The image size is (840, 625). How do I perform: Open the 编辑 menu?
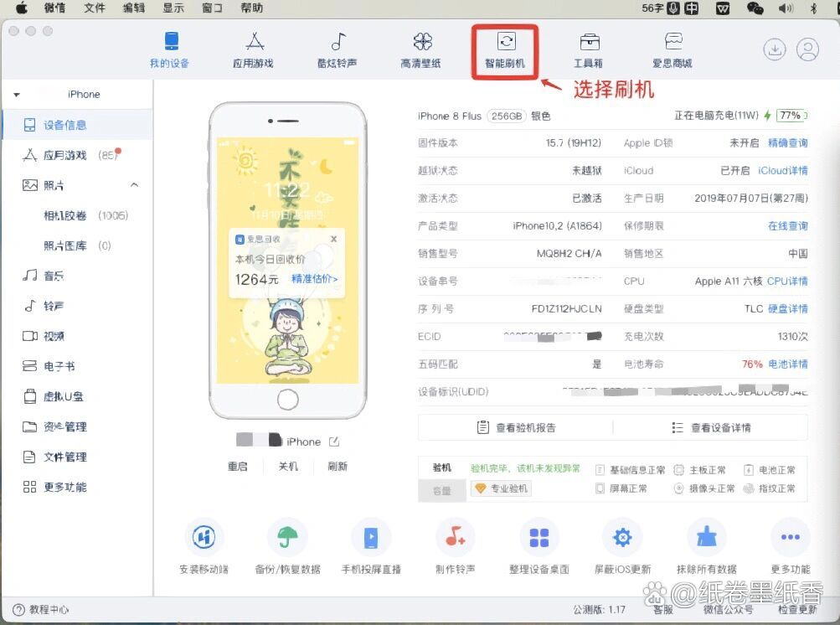(x=134, y=8)
